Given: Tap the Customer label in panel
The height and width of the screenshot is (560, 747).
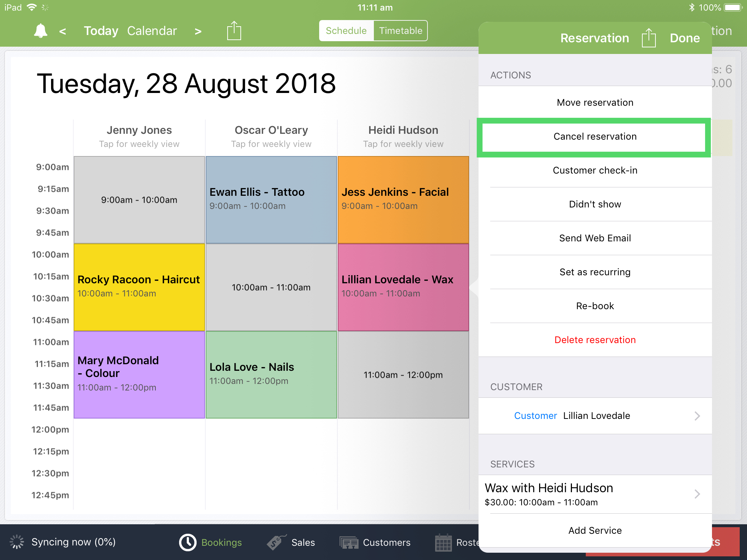Looking at the screenshot, I should [x=535, y=416].
